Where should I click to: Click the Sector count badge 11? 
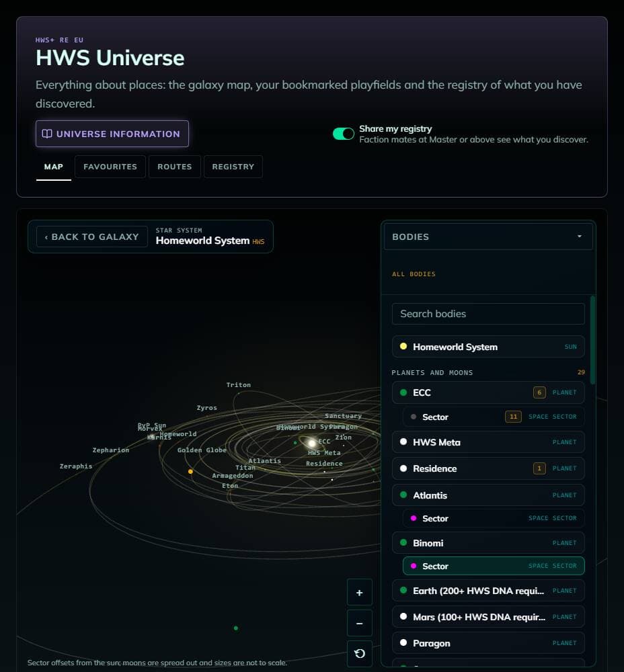[x=513, y=417]
